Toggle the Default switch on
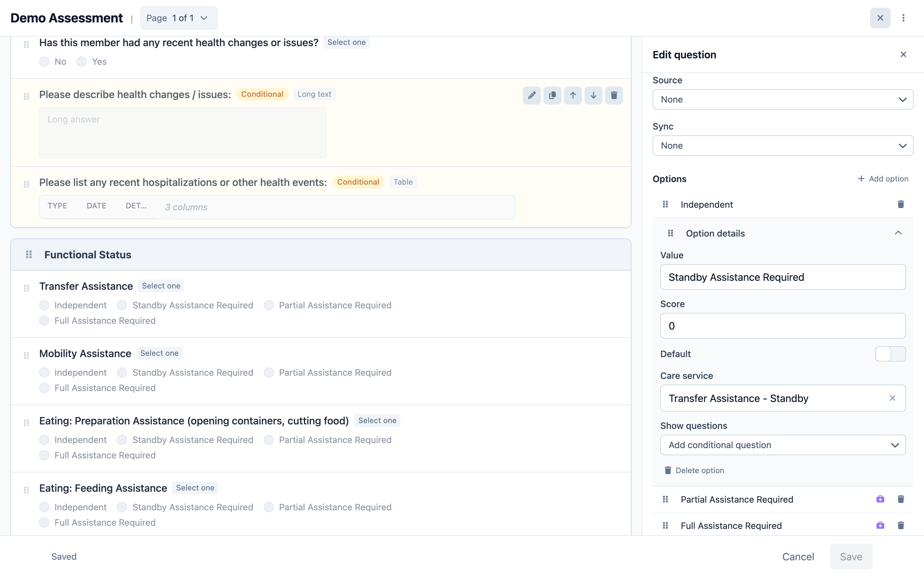Viewport: 924px width, 577px height. point(890,354)
